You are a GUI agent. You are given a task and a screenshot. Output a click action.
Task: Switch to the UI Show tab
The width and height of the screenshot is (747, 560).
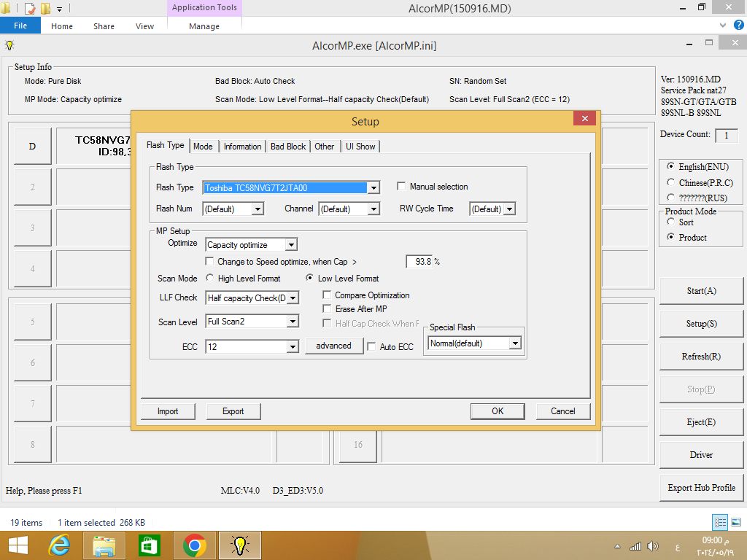tap(360, 146)
